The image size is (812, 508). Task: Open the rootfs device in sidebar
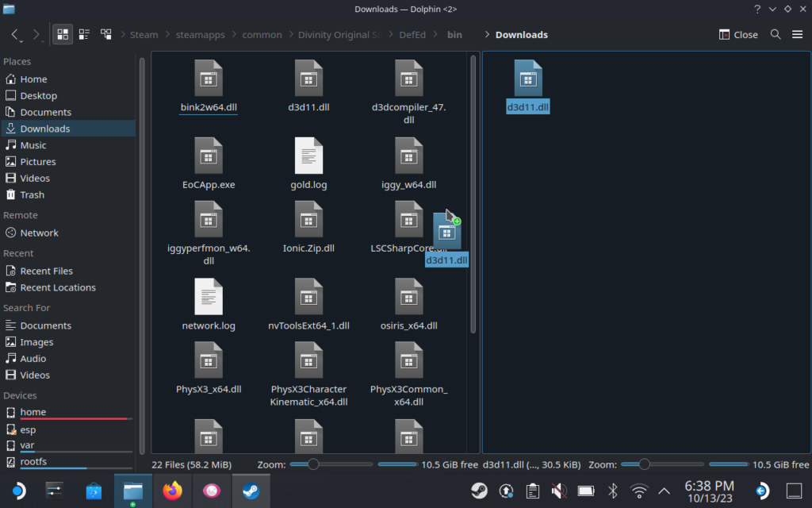68,462
